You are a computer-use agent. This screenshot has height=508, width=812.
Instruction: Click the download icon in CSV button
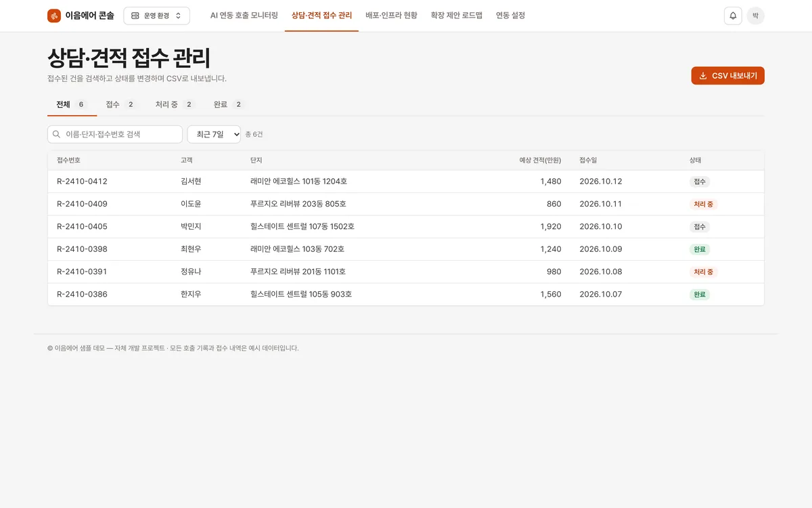coord(703,76)
